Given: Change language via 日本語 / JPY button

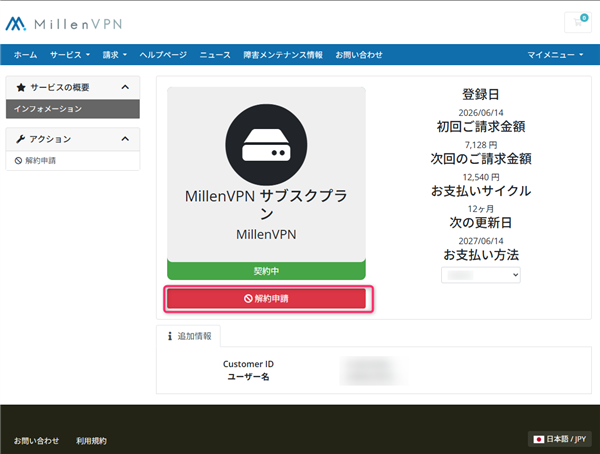Looking at the screenshot, I should (560, 439).
